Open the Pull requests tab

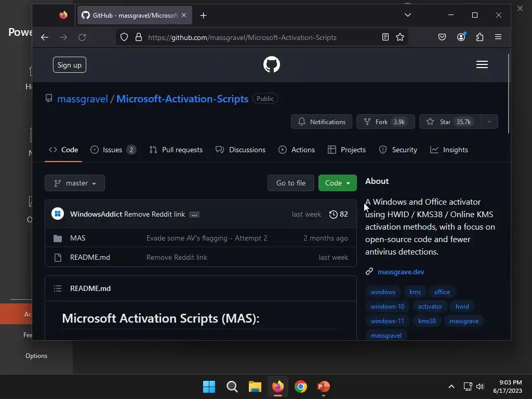176,150
